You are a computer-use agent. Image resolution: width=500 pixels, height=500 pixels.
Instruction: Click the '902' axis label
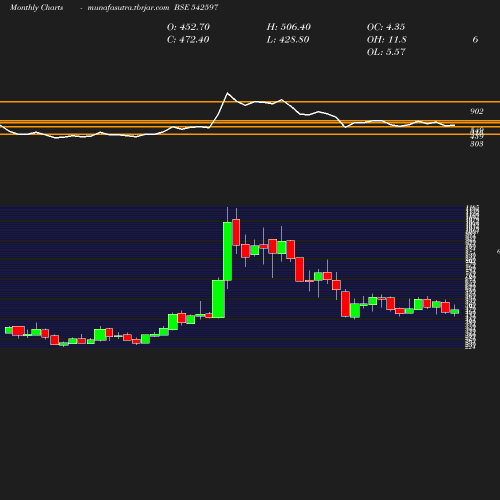[477, 111]
